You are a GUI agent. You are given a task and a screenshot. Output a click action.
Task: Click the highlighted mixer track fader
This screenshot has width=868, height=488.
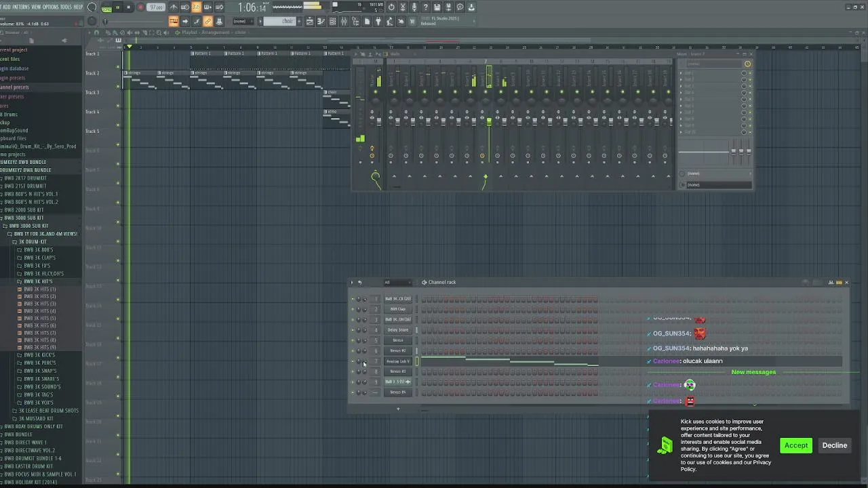point(488,121)
